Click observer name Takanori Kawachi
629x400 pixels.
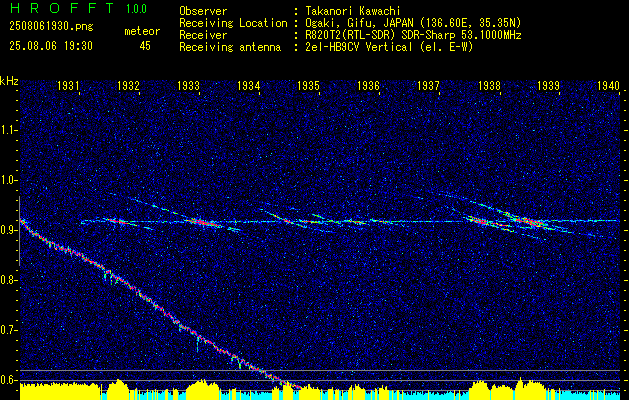point(352,11)
